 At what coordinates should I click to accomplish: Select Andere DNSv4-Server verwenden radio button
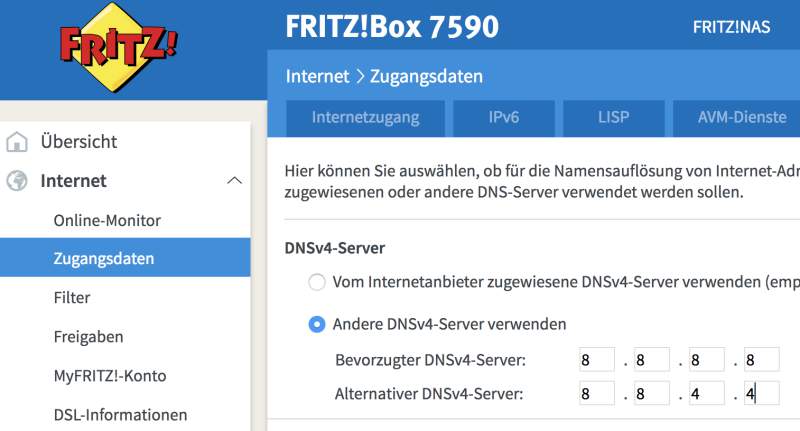[x=317, y=324]
